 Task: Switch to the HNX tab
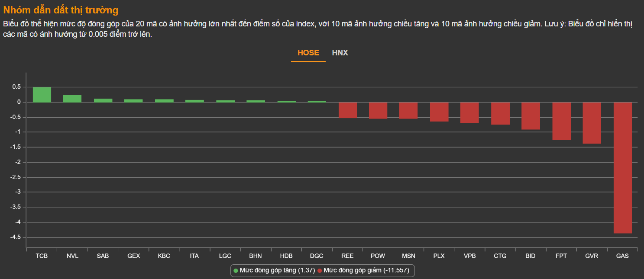[340, 53]
